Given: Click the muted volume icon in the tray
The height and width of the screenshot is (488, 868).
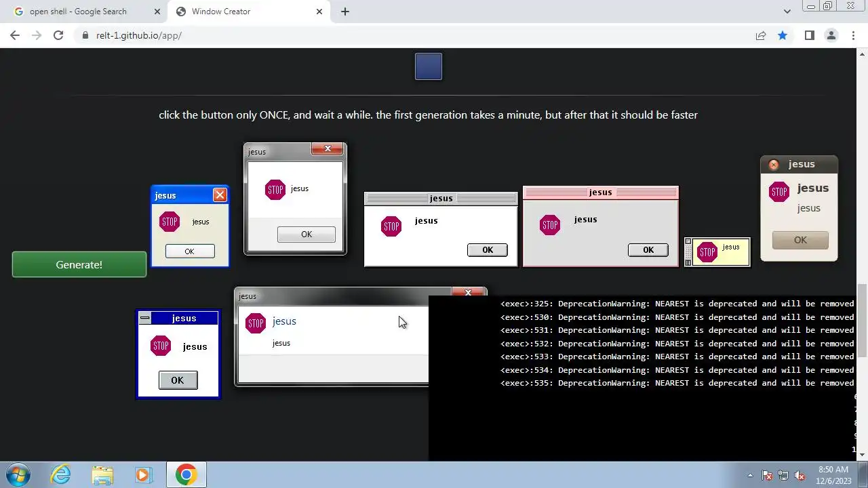Looking at the screenshot, I should tap(800, 475).
